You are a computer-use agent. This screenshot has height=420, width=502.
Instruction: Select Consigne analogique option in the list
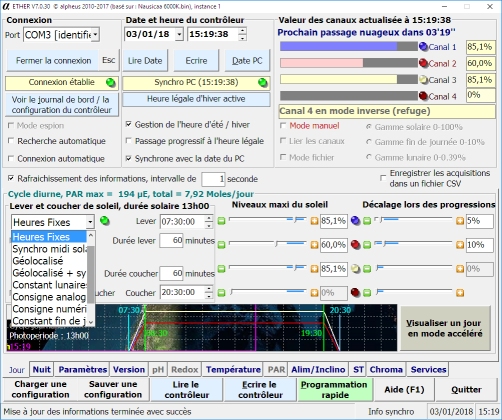(x=49, y=297)
